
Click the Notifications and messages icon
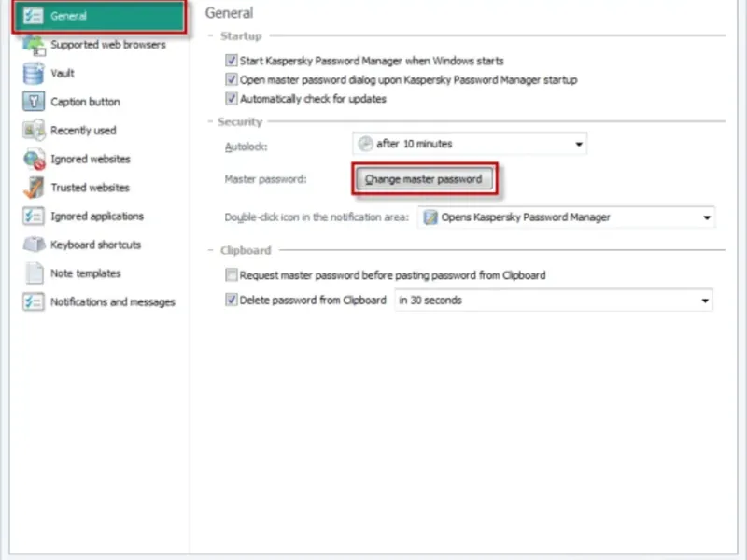click(x=34, y=301)
